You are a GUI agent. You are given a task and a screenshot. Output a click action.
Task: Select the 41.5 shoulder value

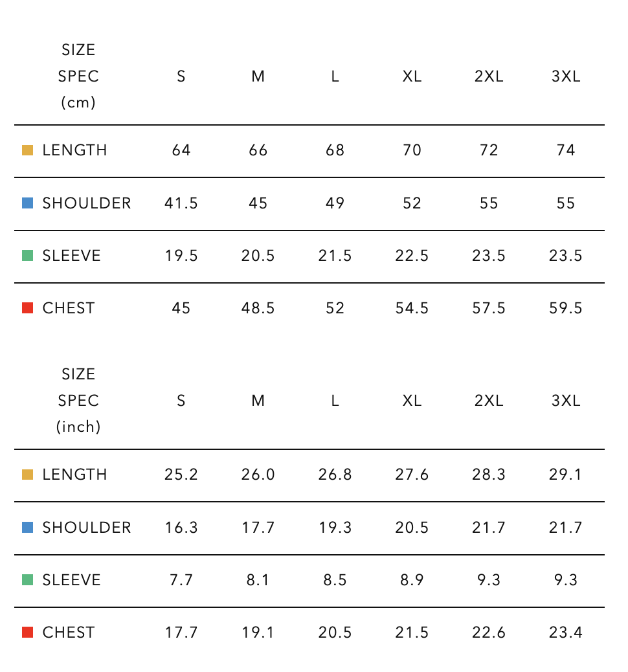(x=181, y=203)
